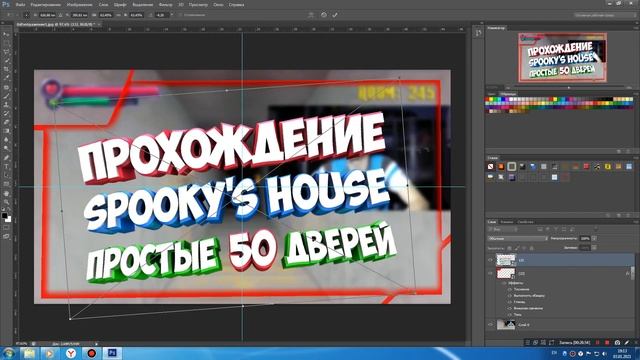Image resolution: width=640 pixels, height=360 pixels.
Task: Click the foreground color swatch
Action: click(4, 215)
